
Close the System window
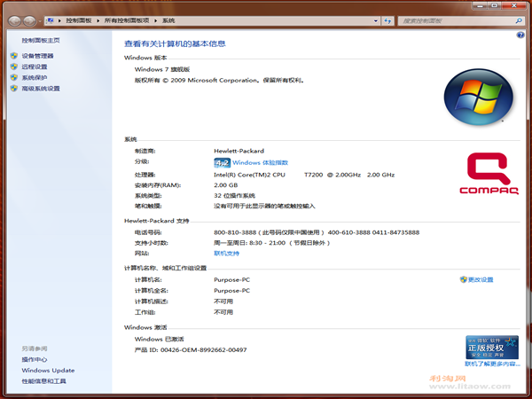pyautogui.click(x=514, y=5)
